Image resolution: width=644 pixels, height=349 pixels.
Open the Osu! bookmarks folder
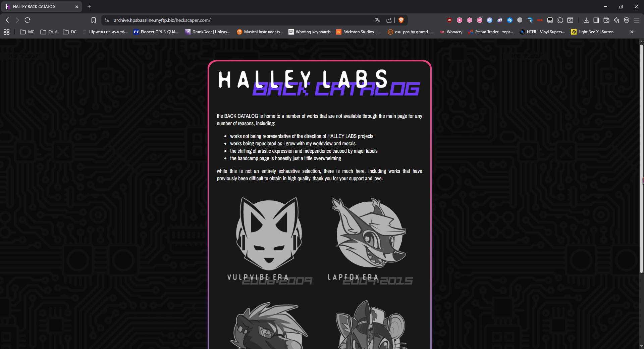pos(49,32)
